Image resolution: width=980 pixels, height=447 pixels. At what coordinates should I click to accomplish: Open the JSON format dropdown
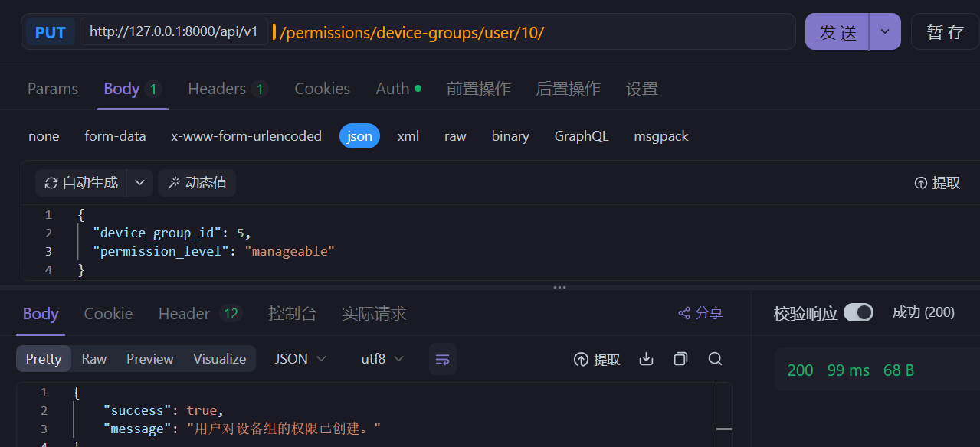coord(301,359)
